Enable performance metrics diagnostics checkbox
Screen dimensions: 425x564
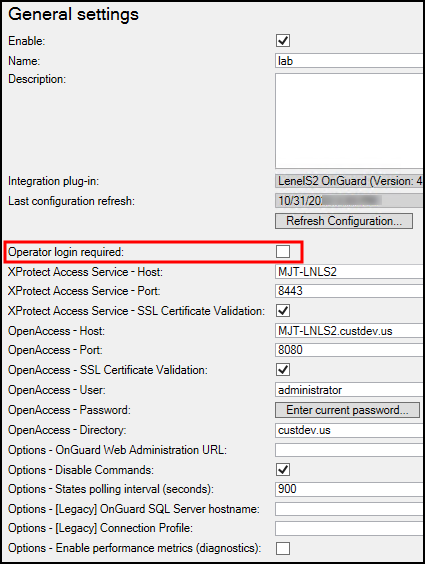283,548
